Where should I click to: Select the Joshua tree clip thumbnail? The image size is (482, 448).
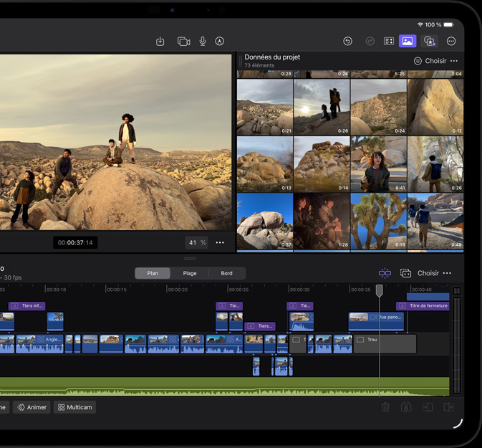[378, 221]
